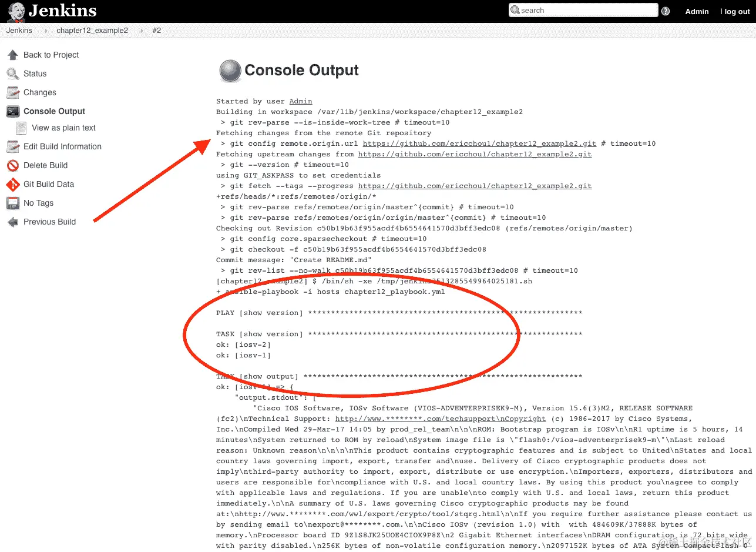Open the git fetch --tags GitHub link

[x=475, y=186]
